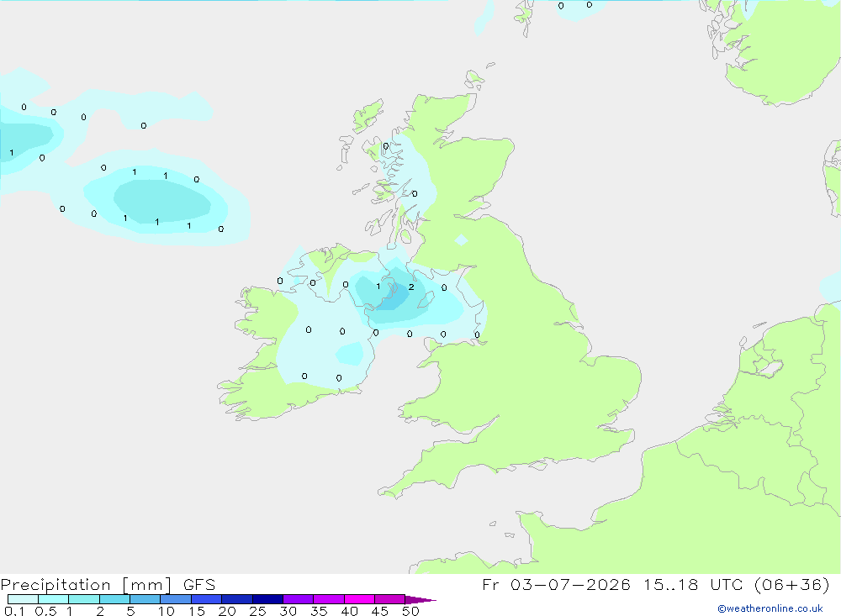This screenshot has width=841, height=616.
Task: Open the weatheronline.co.uk copyright link
Action: (770, 608)
